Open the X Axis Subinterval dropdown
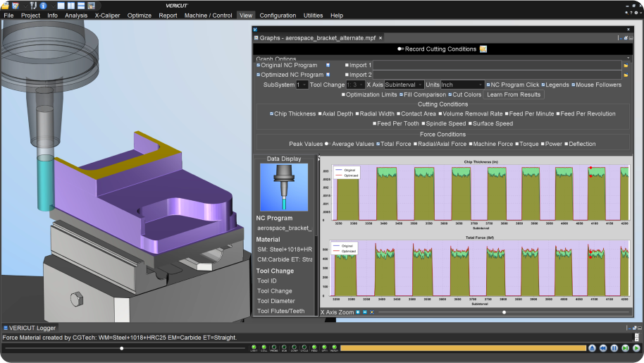Screen dimensions: 644x363 pyautogui.click(x=404, y=85)
